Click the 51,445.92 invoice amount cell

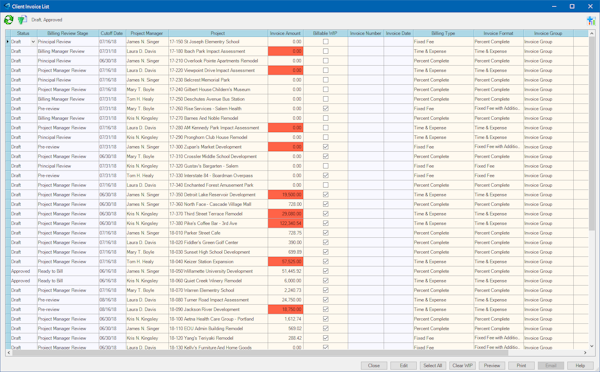tap(285, 271)
